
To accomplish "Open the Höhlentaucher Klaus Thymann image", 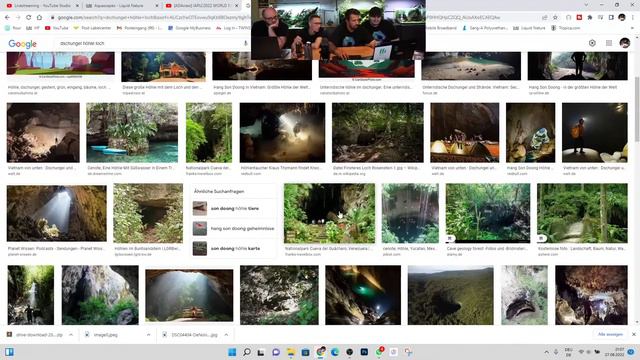I will pyautogui.click(x=282, y=133).
